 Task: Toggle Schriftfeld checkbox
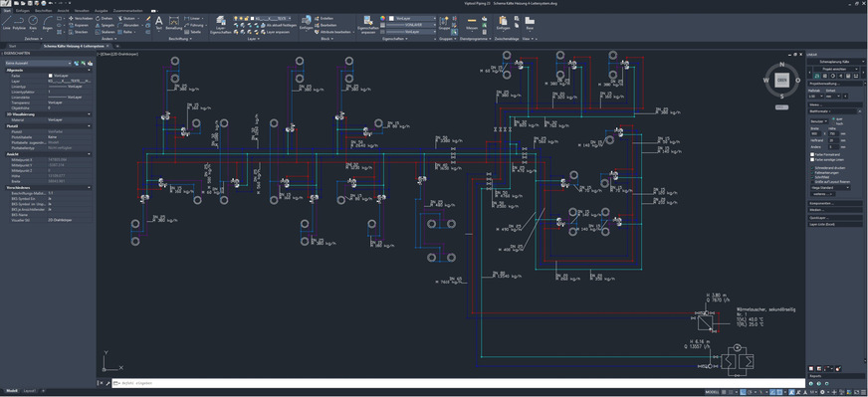812,177
